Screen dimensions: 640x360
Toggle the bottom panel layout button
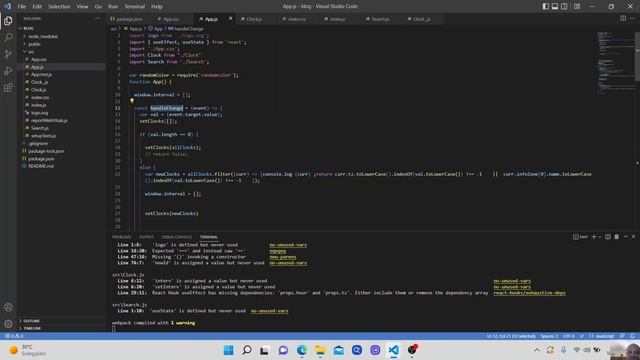(555, 6)
